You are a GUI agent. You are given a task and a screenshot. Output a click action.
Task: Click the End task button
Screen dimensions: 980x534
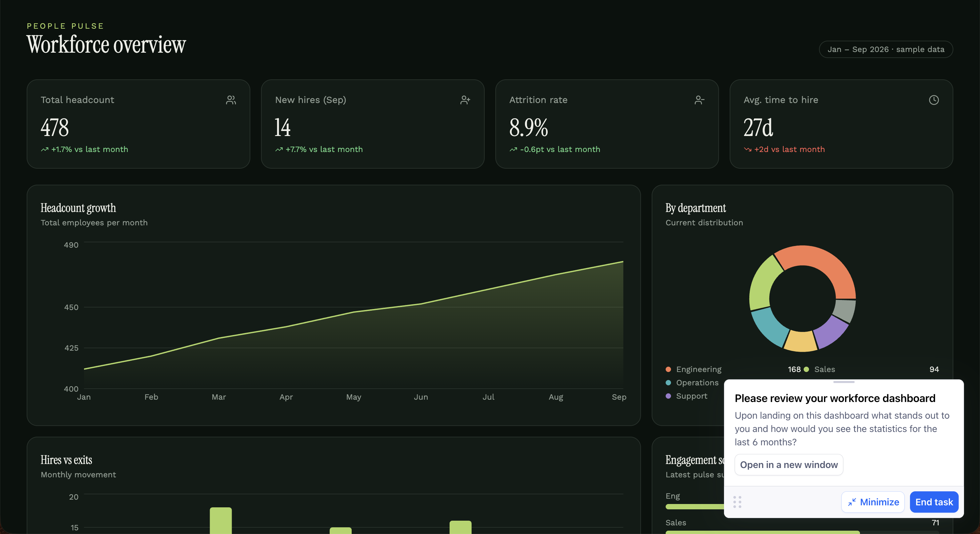point(934,502)
